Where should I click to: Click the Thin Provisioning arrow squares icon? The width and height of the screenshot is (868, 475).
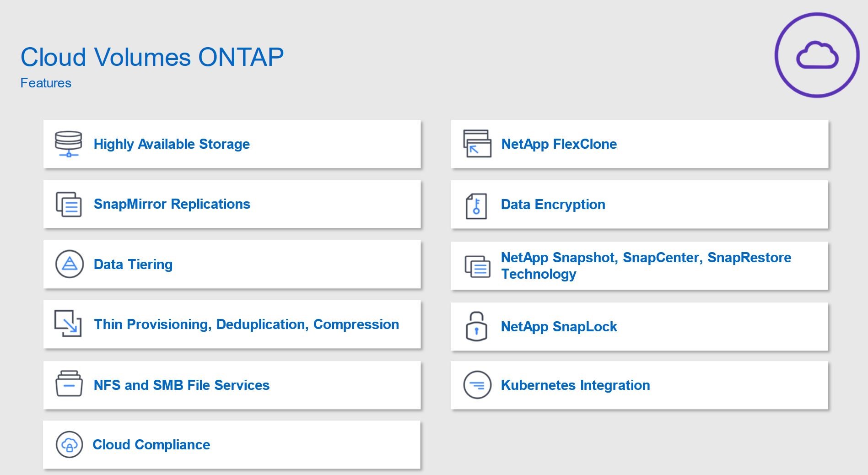coord(68,324)
